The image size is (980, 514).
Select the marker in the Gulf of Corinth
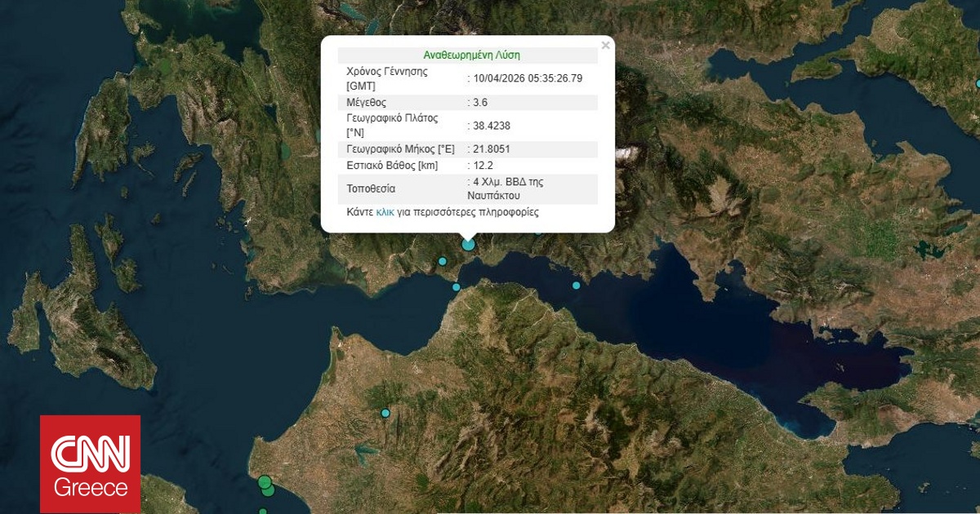pyautogui.click(x=575, y=285)
